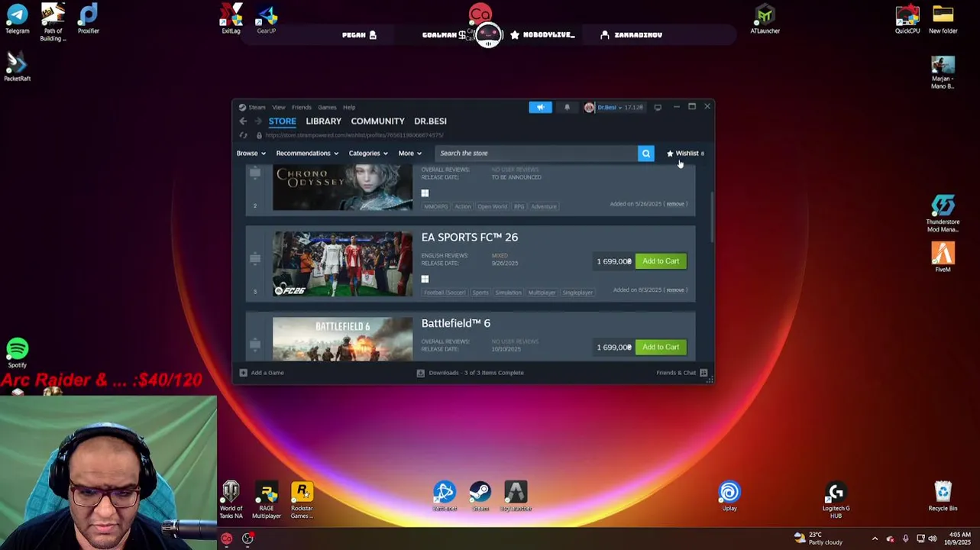Expand the More dropdown in store nav

point(409,154)
